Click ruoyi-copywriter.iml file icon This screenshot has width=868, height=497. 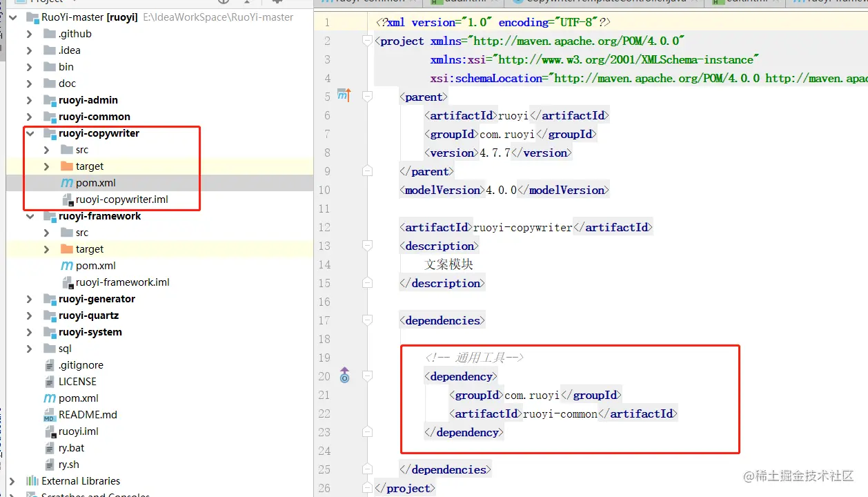click(68, 200)
